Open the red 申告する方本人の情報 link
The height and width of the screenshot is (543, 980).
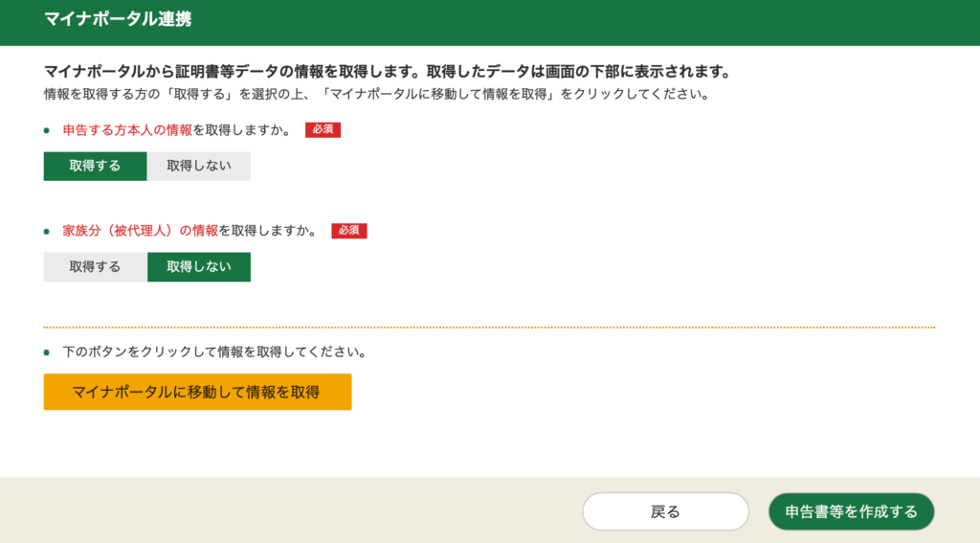point(127,130)
